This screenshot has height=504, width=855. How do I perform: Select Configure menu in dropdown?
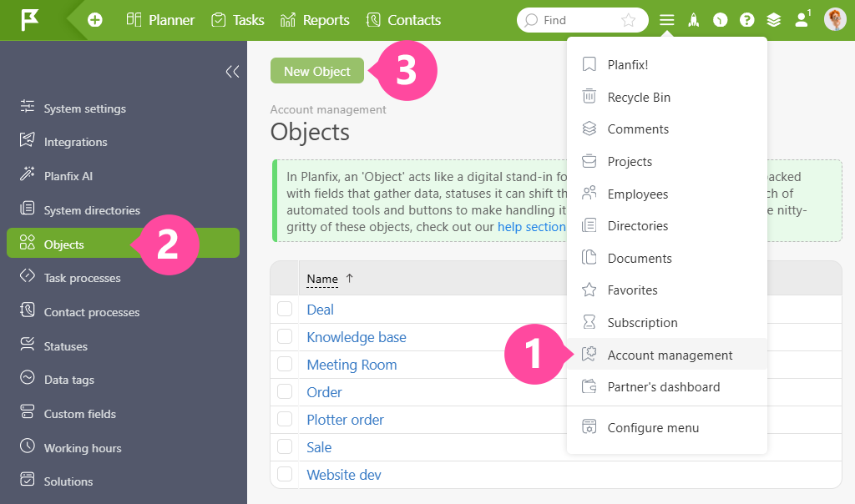tap(667, 428)
